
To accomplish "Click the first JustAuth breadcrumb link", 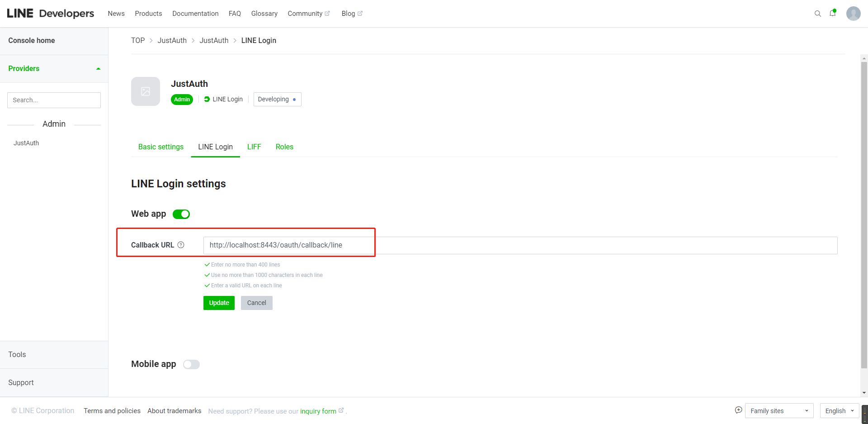I will 172,40.
